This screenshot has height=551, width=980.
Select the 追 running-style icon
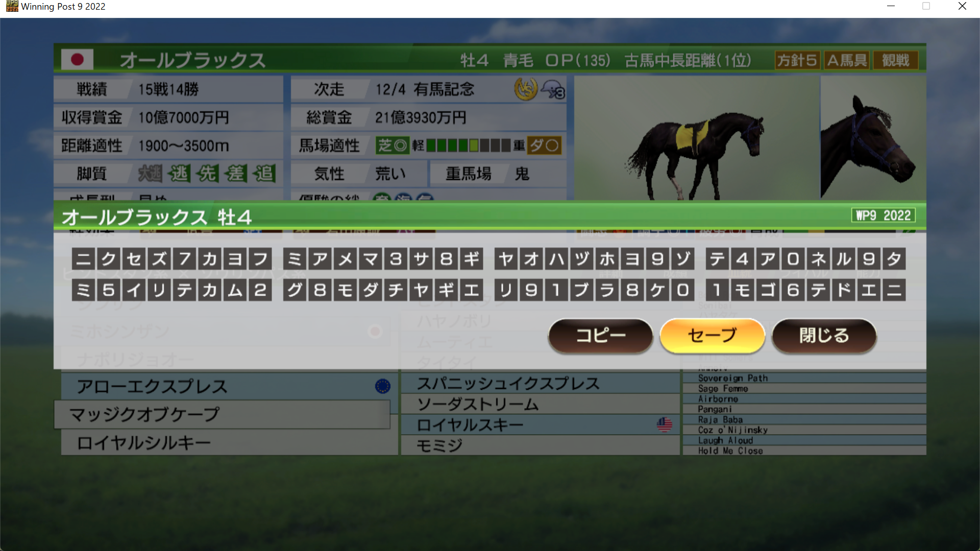[264, 173]
